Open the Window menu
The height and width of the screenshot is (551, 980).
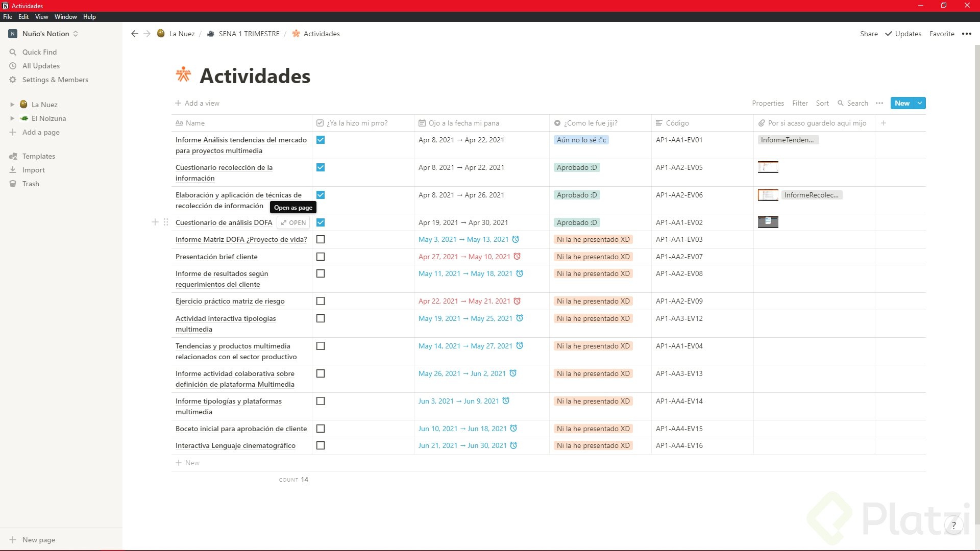[65, 17]
